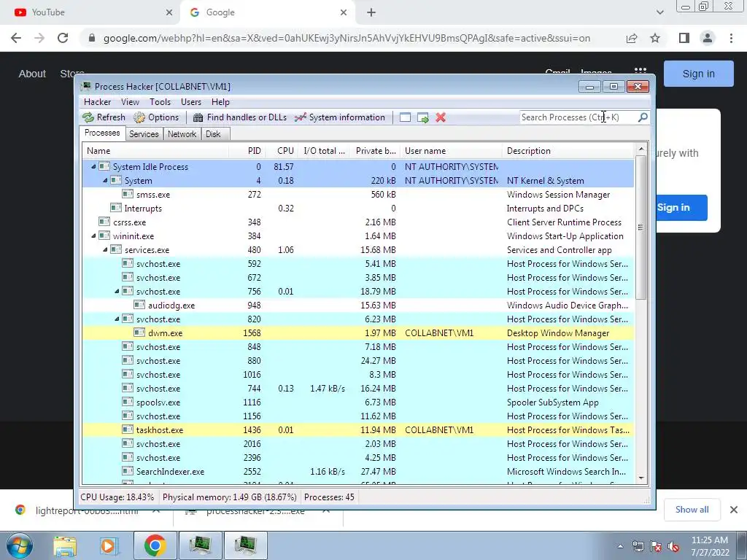Click the share page icon in Chrome
Viewport: 747px width, 560px height.
pos(632,38)
